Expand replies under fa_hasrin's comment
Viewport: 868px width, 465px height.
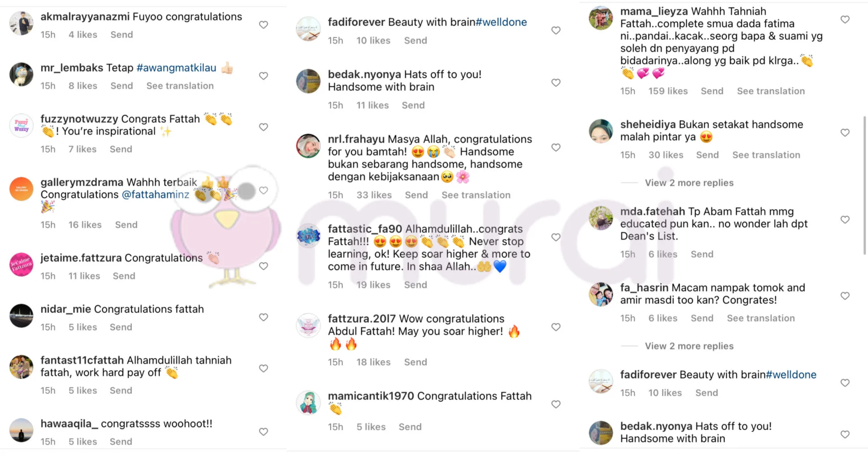[x=689, y=346]
